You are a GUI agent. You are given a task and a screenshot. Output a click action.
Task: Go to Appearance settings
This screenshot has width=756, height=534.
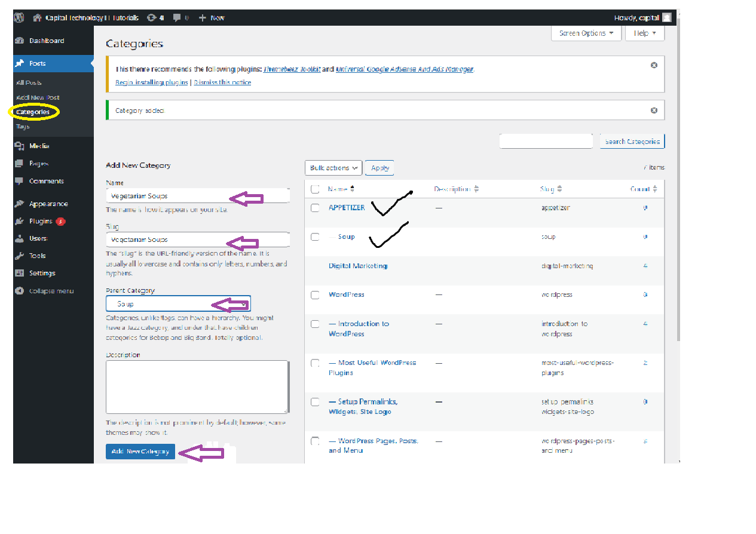(48, 204)
